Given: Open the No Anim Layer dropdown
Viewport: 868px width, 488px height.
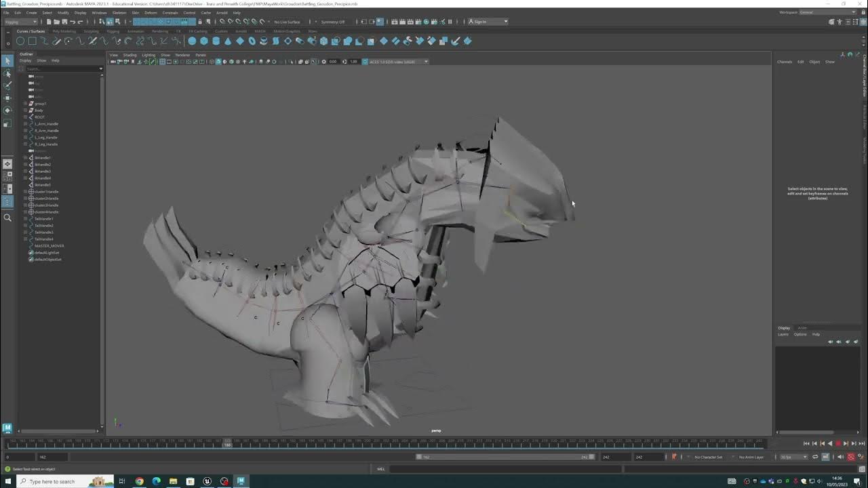Looking at the screenshot, I should [752, 457].
